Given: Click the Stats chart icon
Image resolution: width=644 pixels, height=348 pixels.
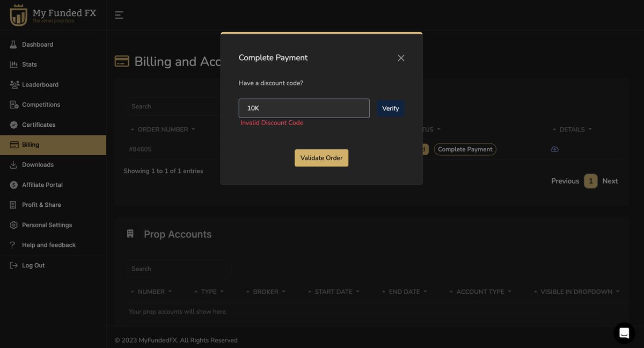Looking at the screenshot, I should click(13, 64).
